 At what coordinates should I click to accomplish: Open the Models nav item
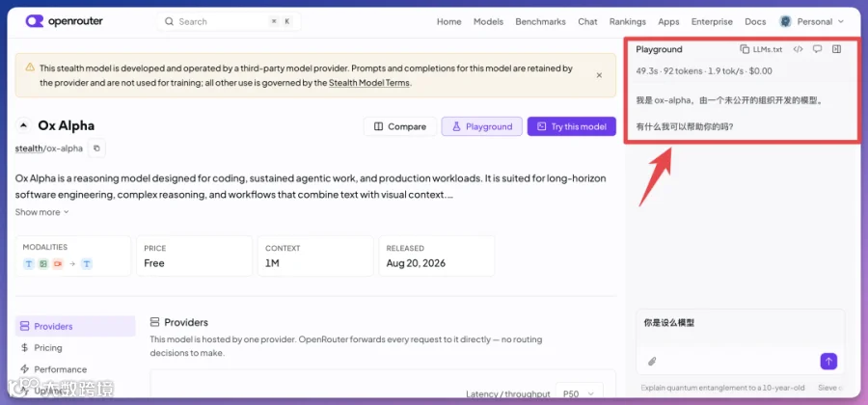pyautogui.click(x=488, y=21)
